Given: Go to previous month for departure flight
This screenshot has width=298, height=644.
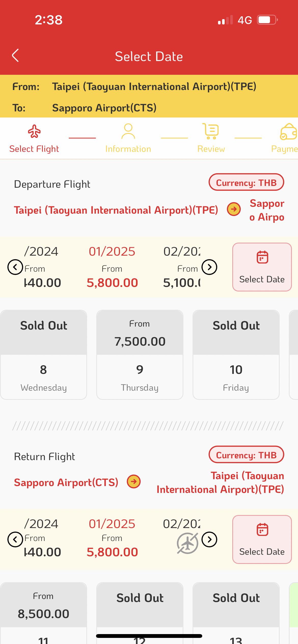Looking at the screenshot, I should click(x=15, y=267).
